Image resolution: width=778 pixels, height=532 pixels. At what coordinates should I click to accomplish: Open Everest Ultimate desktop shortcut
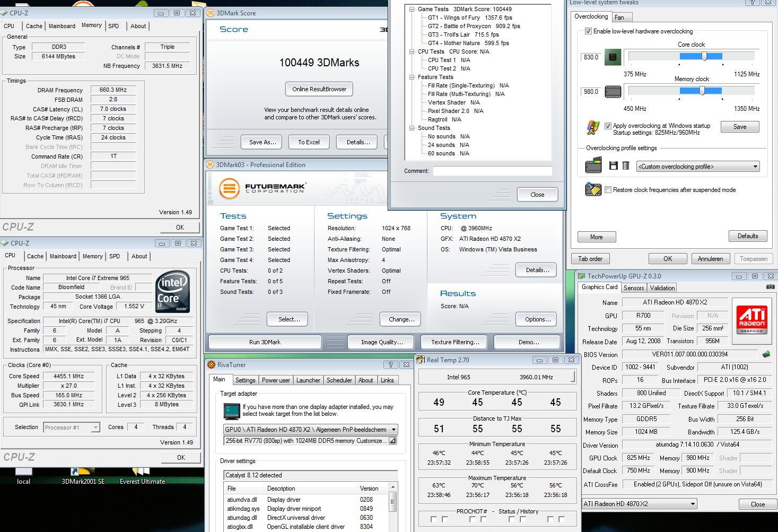(142, 476)
